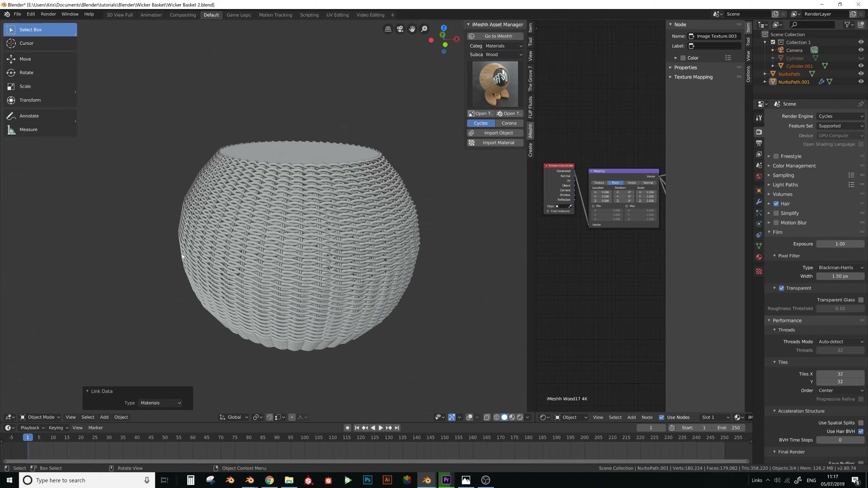Open the Pixel Filter Type dropdown
This screenshot has height=488, width=868.
pyautogui.click(x=840, y=267)
